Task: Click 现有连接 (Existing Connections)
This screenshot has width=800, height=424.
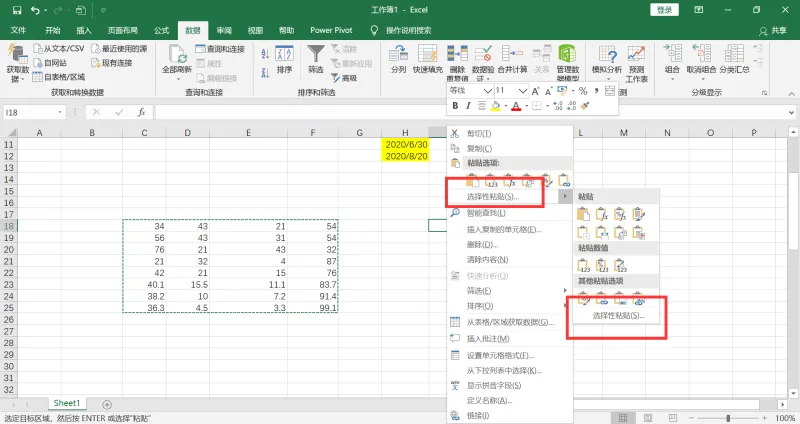Action: click(x=112, y=63)
